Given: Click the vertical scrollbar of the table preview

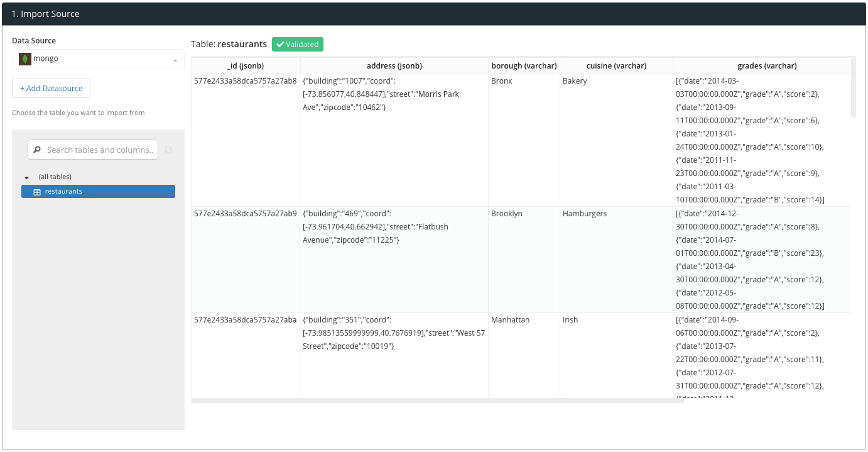Looking at the screenshot, I should click(x=853, y=88).
